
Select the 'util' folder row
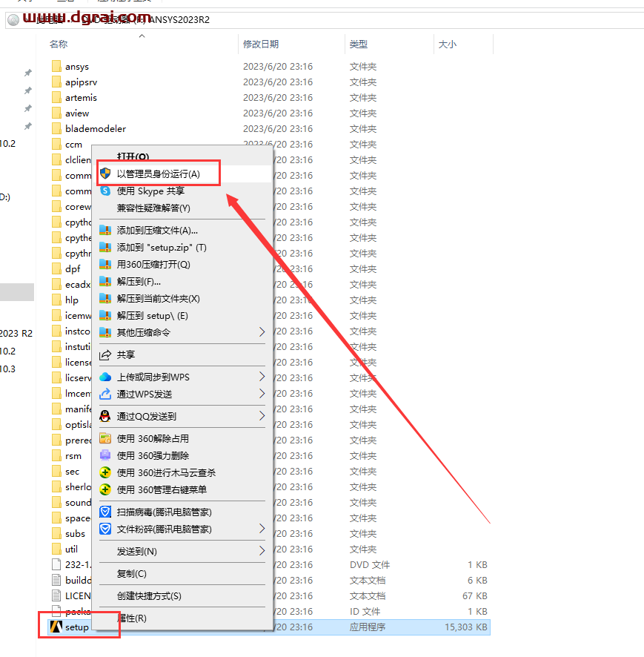(71, 549)
